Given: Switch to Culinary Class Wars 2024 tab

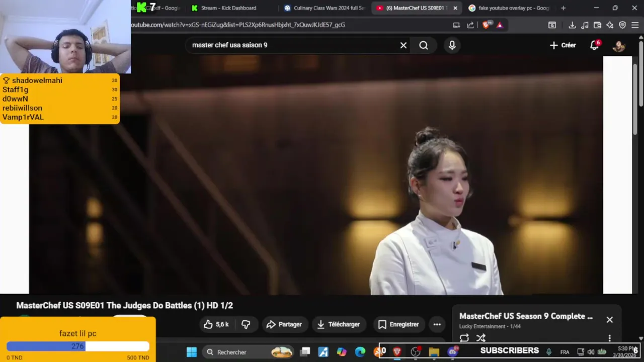Looking at the screenshot, I should [326, 8].
